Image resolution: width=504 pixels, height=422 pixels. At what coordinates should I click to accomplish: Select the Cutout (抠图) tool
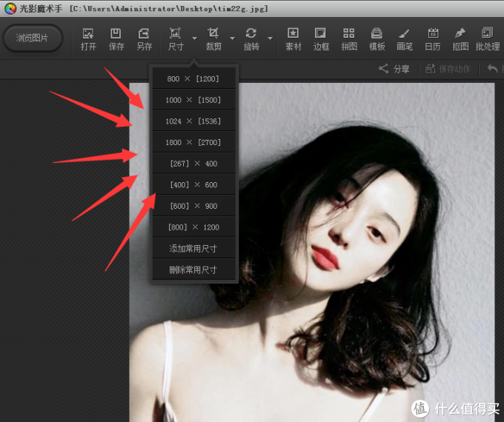[x=460, y=38]
